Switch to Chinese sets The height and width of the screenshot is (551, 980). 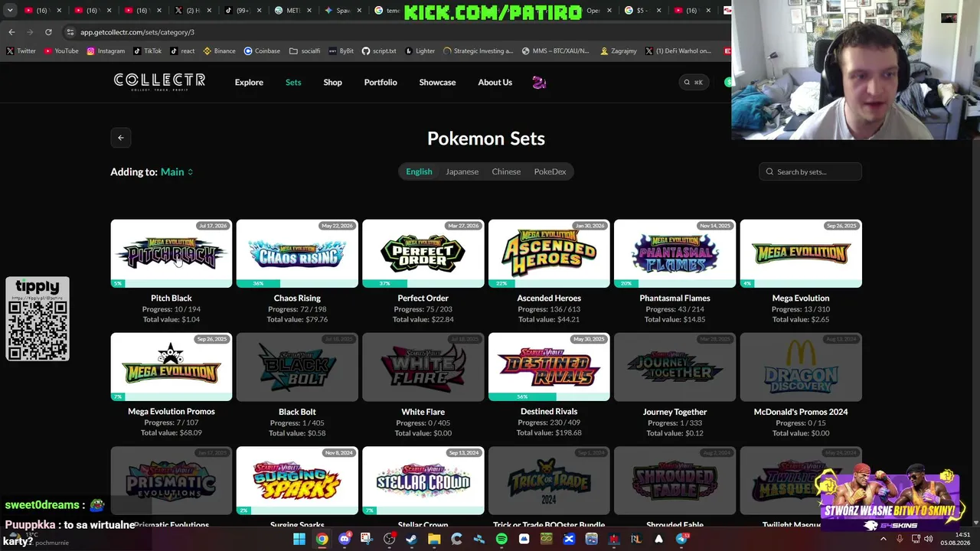[x=506, y=172]
